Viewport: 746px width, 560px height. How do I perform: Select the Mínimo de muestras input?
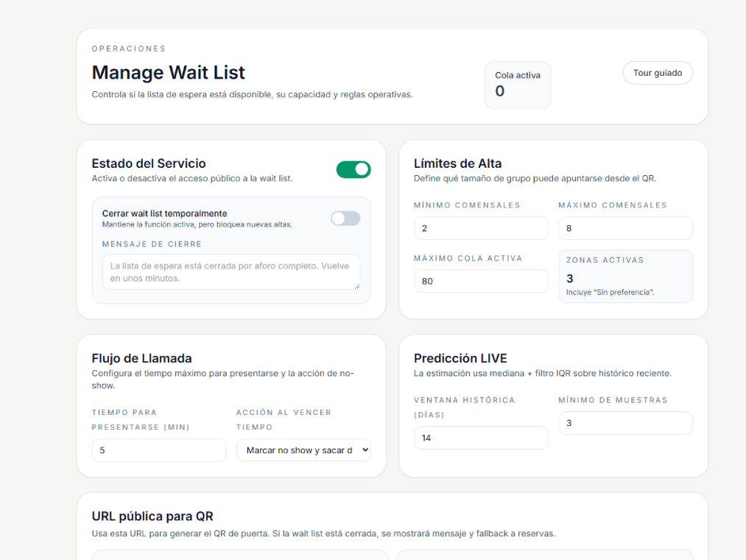[625, 423]
